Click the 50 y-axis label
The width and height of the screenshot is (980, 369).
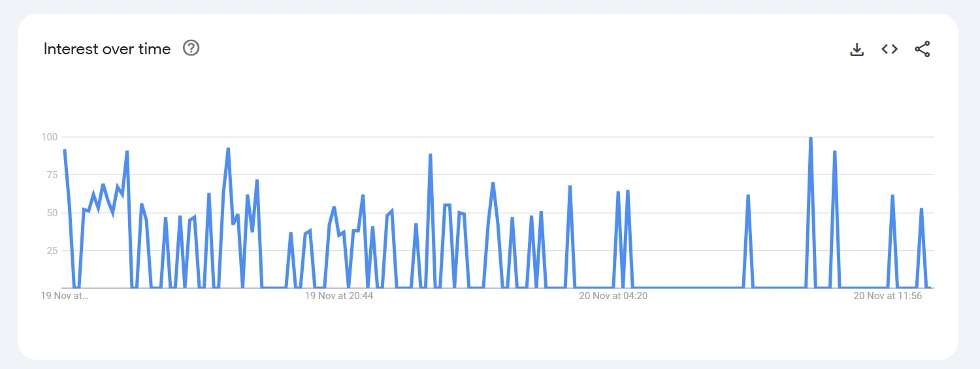pyautogui.click(x=52, y=213)
